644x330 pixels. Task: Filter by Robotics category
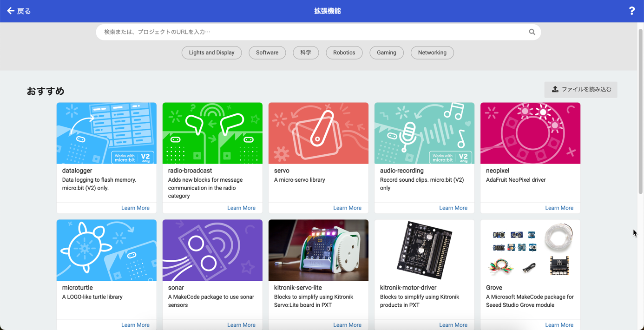point(344,53)
